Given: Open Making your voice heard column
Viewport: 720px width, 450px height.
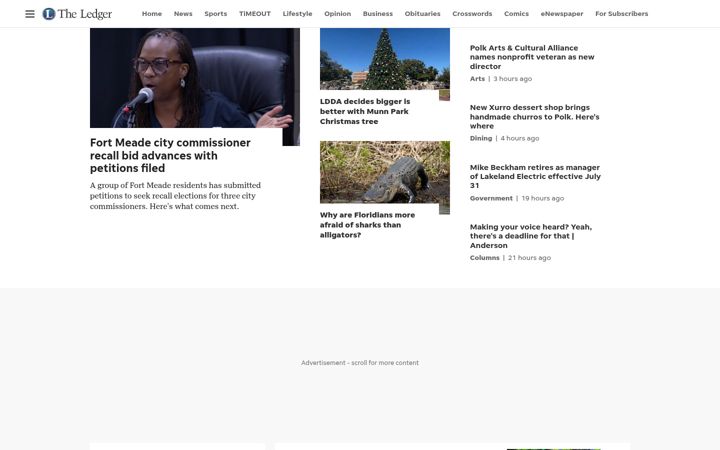Looking at the screenshot, I should (531, 236).
